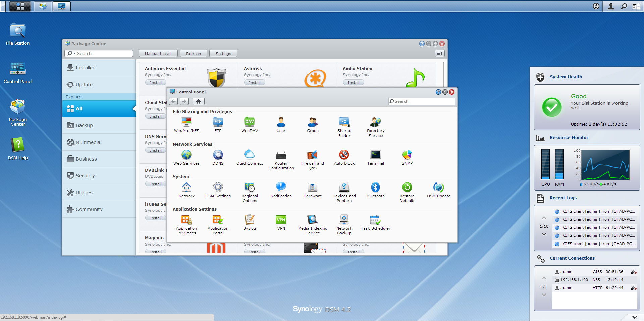Viewport: 644px width, 321px height.
Task: Open the Firewall and QoS icon
Action: coord(312,155)
